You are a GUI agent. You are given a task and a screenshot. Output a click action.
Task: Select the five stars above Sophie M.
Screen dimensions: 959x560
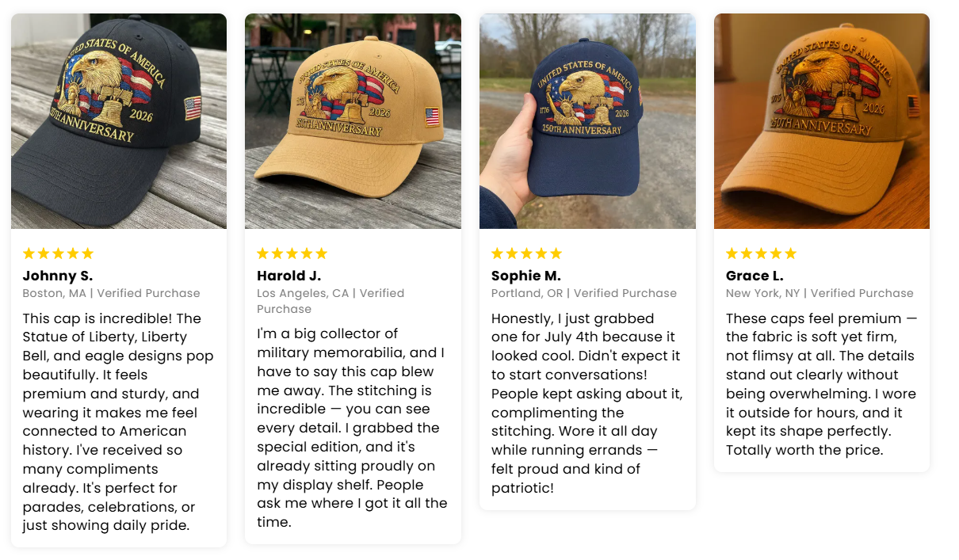pyautogui.click(x=527, y=253)
